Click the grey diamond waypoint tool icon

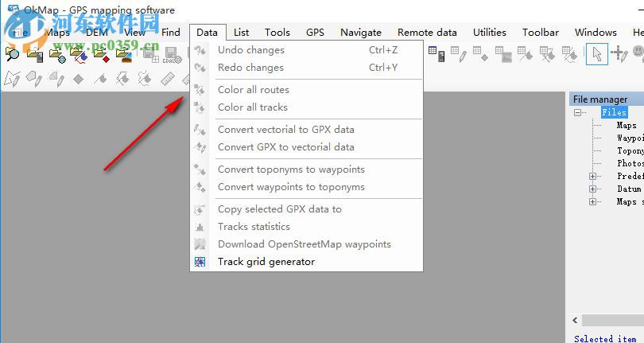pos(78,79)
